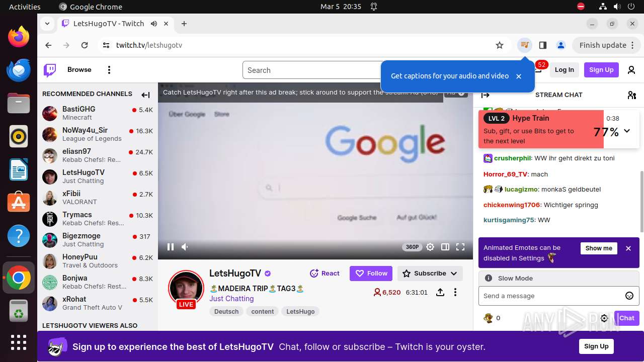Screen dimensions: 644x362
Task: Click the Twitch search field
Action: (312, 70)
